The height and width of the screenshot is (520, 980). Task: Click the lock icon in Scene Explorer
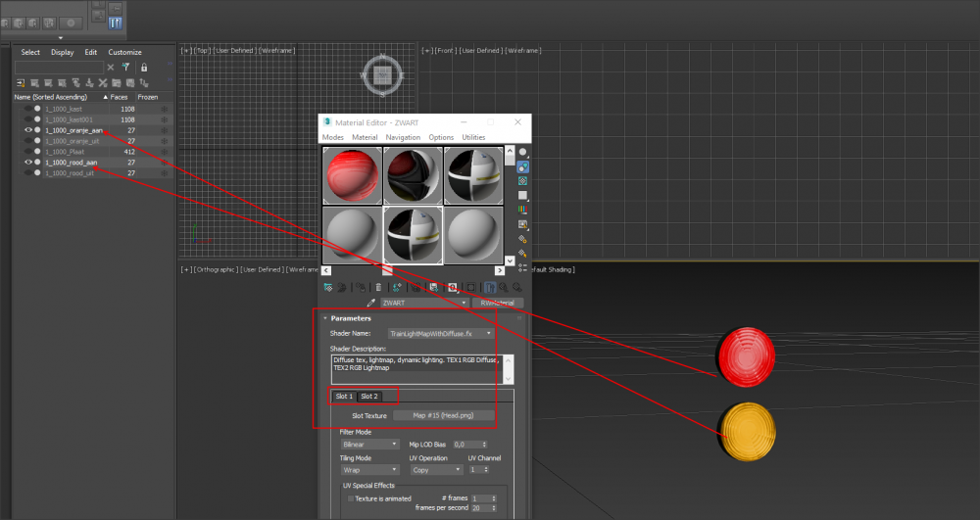point(144,68)
